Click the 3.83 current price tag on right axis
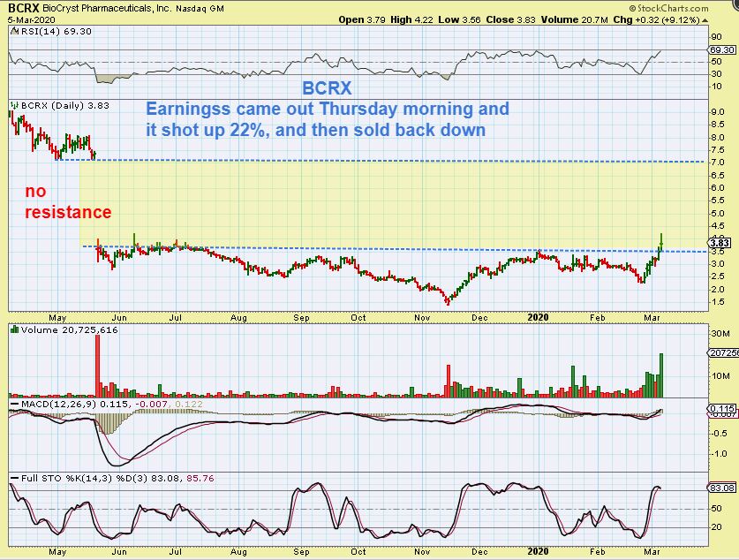The image size is (739, 560). point(720,243)
